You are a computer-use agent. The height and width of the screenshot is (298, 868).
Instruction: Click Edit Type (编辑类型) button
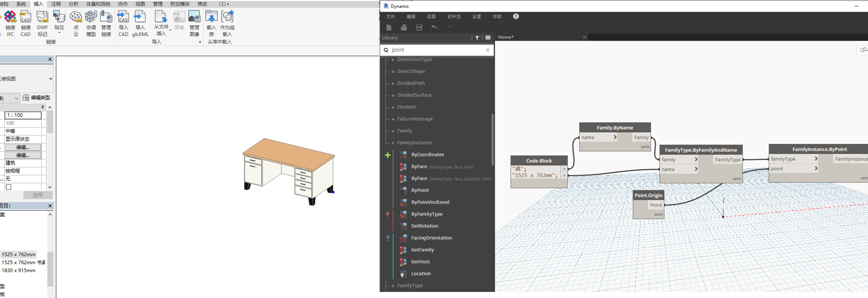point(36,97)
